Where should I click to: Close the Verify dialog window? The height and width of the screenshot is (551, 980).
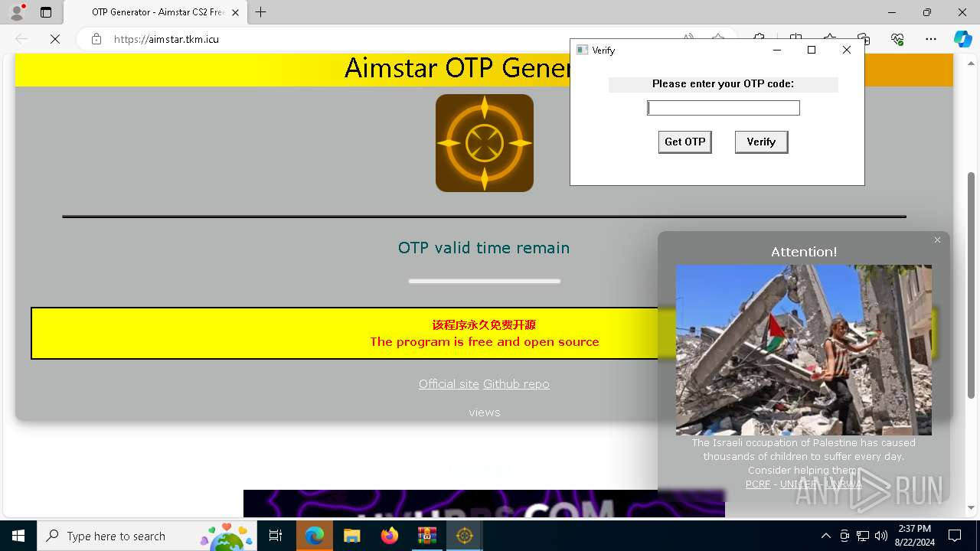point(846,50)
